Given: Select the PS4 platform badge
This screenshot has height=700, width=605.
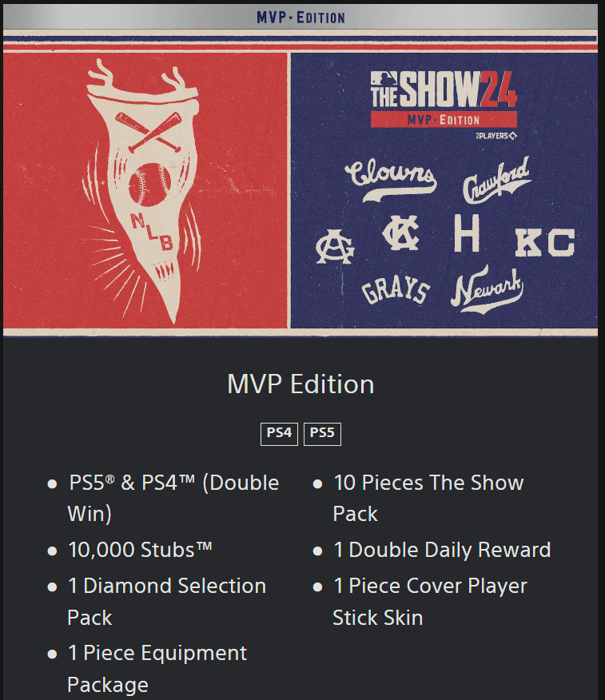Looking at the screenshot, I should tap(279, 434).
